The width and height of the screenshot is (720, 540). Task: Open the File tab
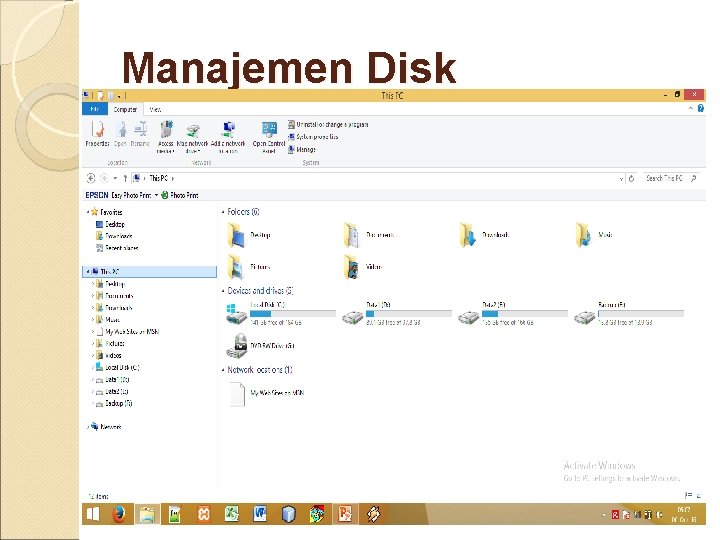95,109
